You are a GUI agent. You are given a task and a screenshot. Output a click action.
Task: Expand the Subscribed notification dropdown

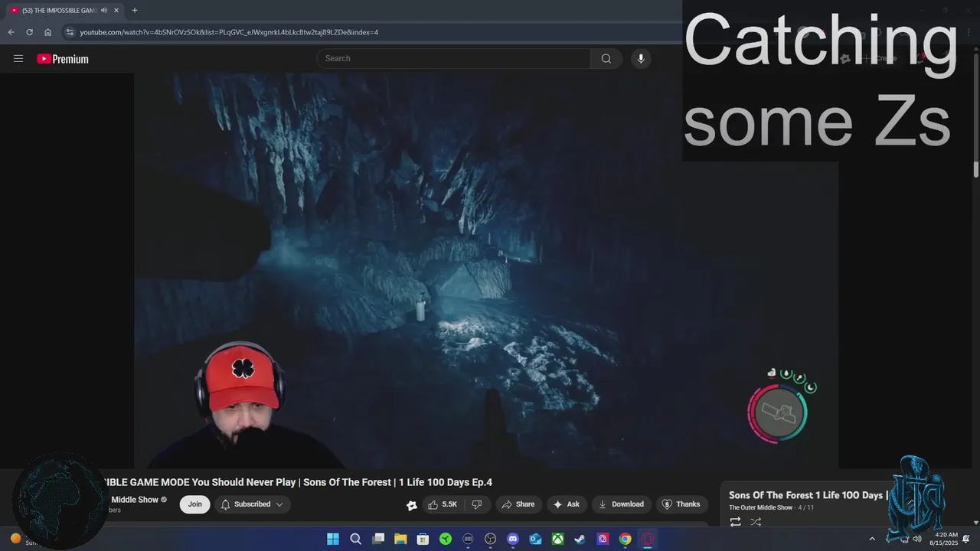pyautogui.click(x=252, y=504)
